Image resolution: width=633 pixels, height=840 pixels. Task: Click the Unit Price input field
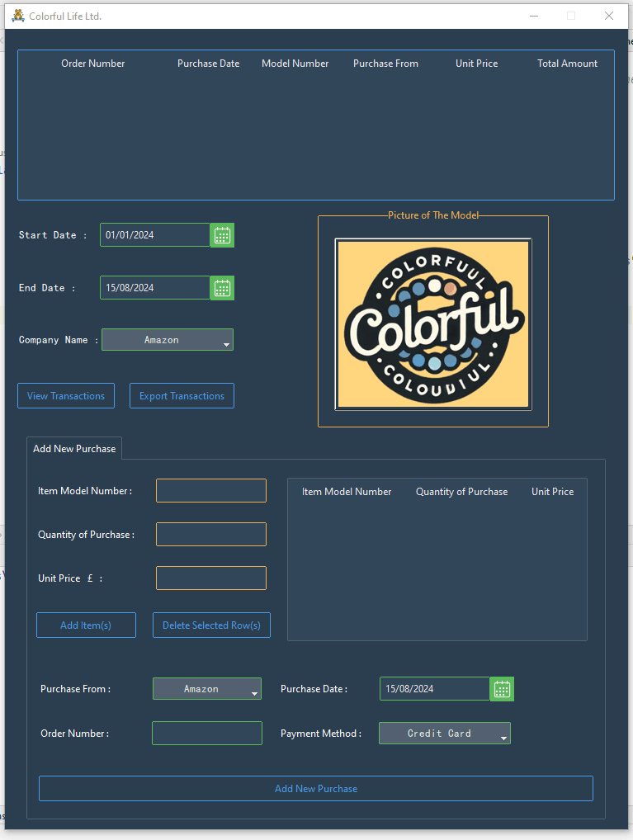(211, 578)
